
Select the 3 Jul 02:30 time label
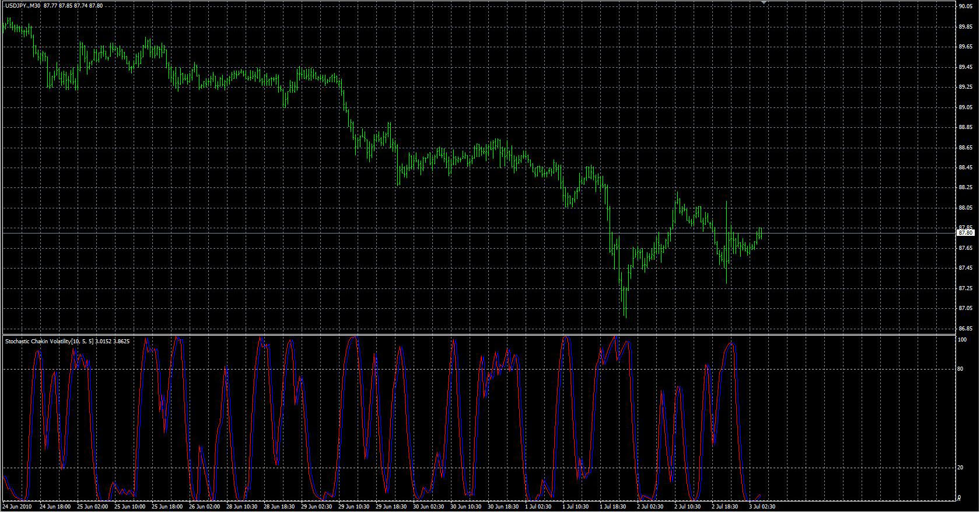pyautogui.click(x=762, y=507)
